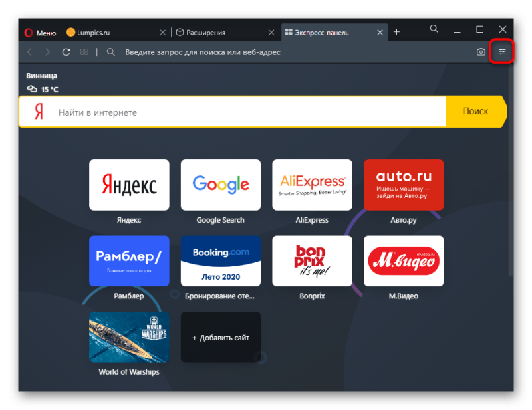Close the Opera window

pos(503,29)
